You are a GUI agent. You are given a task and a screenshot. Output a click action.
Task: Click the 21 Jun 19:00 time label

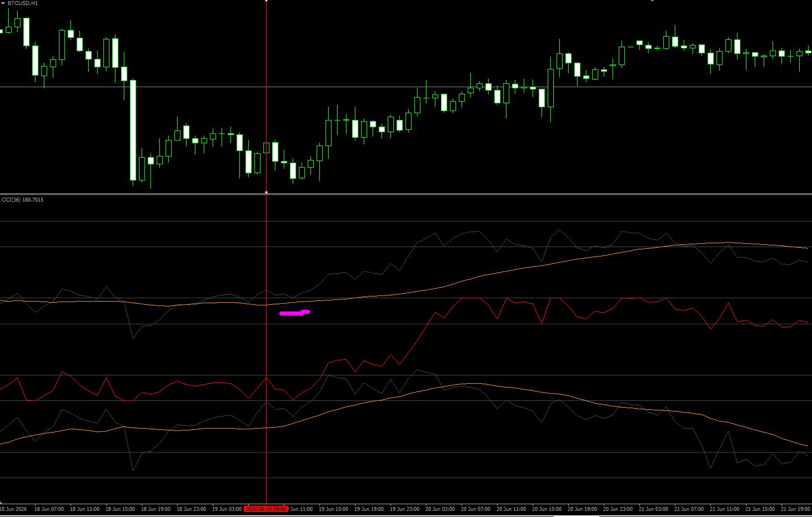click(795, 509)
